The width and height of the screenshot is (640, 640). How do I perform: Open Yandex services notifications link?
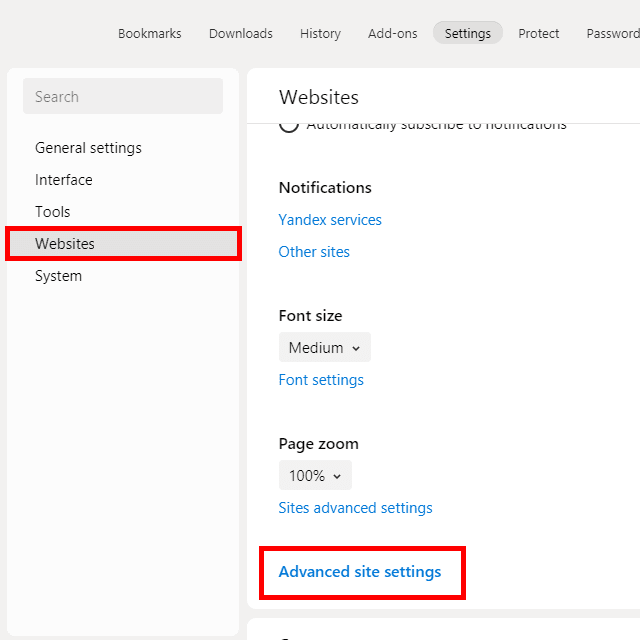click(x=330, y=220)
